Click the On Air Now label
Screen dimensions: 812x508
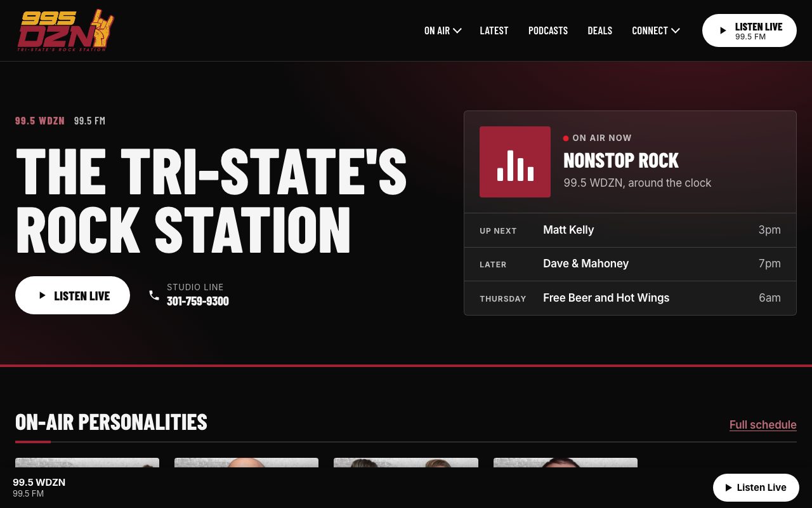click(x=602, y=138)
